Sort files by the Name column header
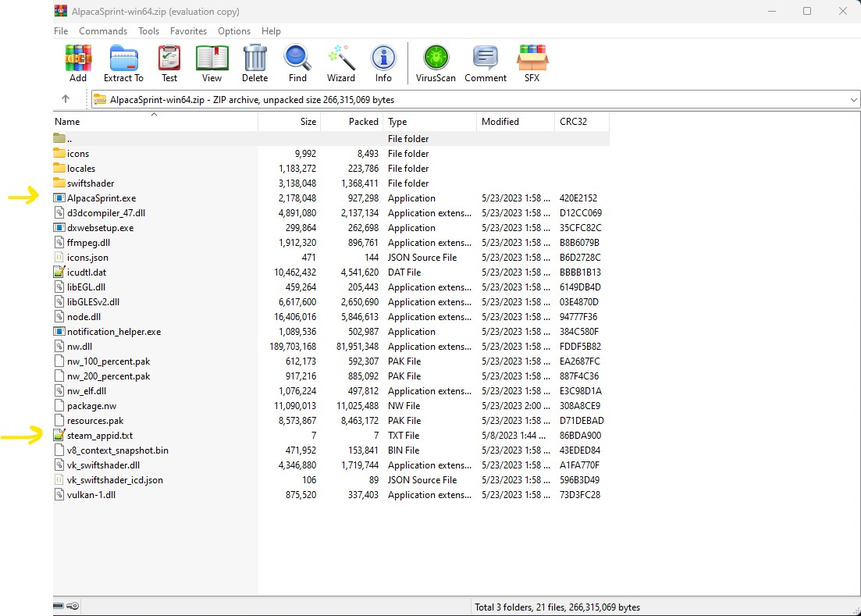Viewport: 861px width, 616px height. point(155,121)
